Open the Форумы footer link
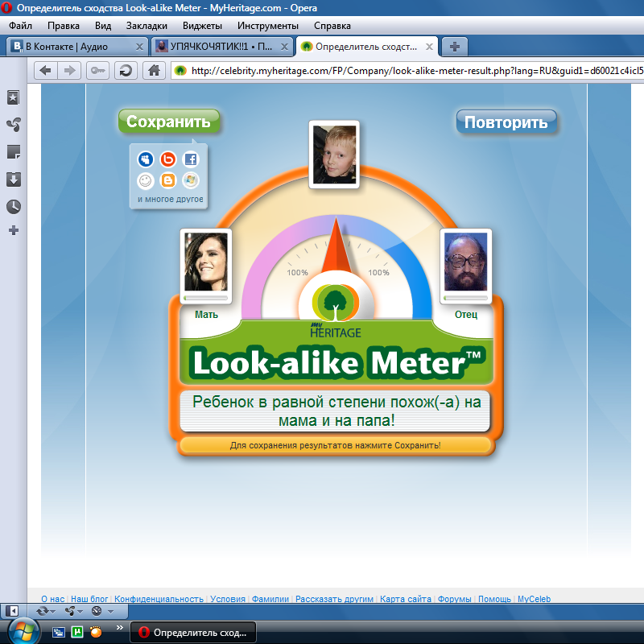The height and width of the screenshot is (644, 644). (x=454, y=599)
